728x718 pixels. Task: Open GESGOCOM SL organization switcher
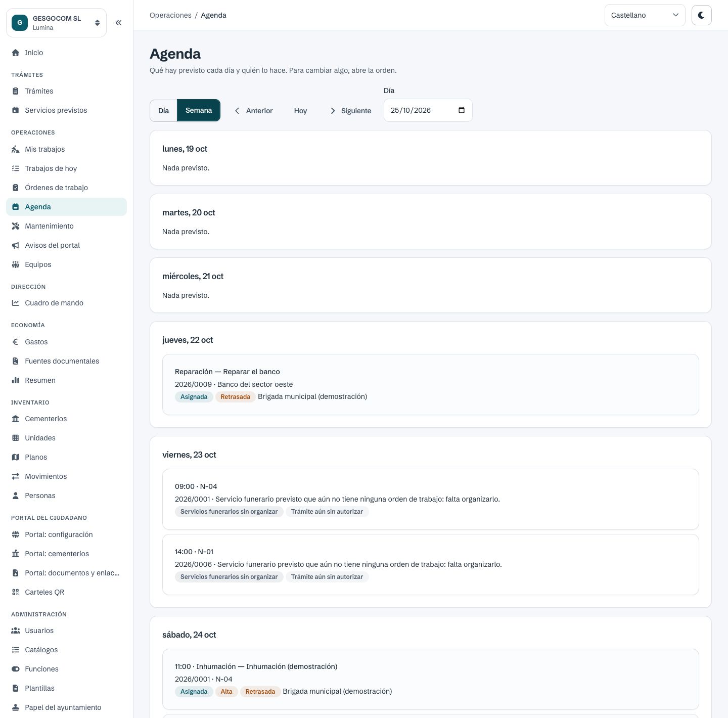[x=56, y=23]
